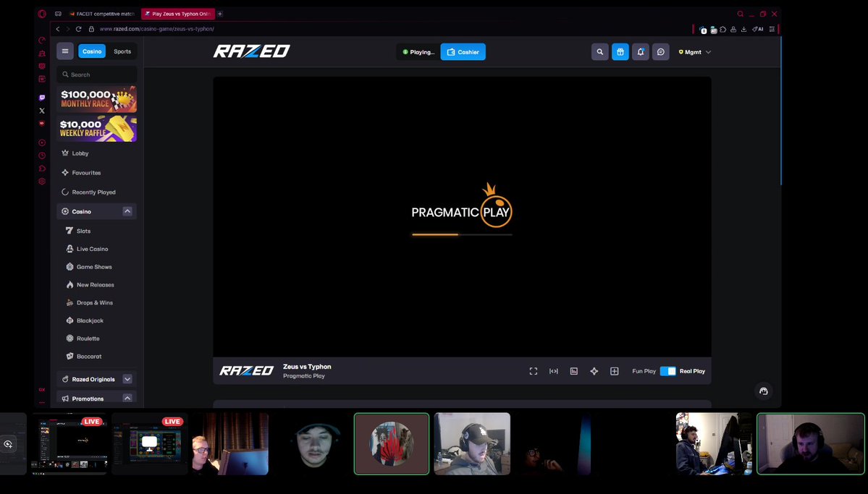Screen dimensions: 868x494
Task: Open the header search icon button
Action: click(x=599, y=52)
